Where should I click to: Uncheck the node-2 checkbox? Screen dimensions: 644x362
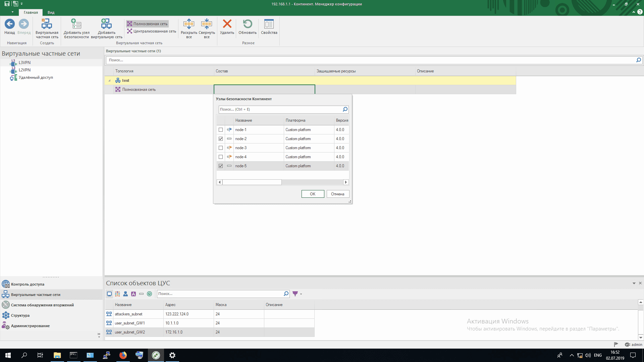pyautogui.click(x=221, y=139)
